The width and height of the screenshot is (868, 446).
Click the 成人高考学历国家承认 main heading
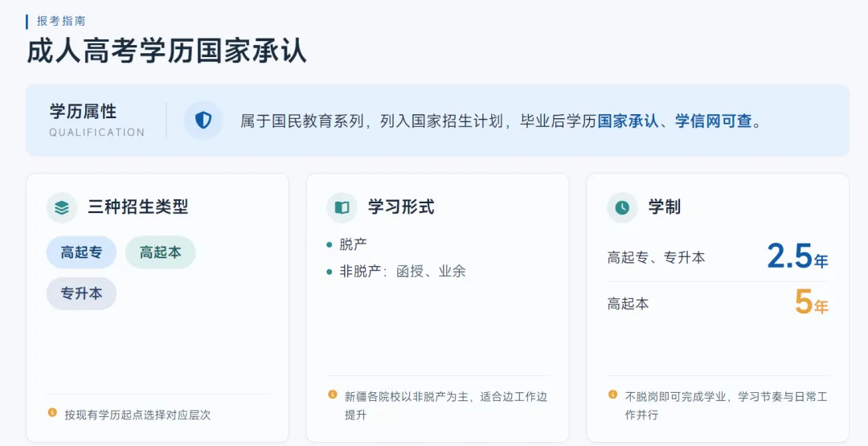click(166, 52)
